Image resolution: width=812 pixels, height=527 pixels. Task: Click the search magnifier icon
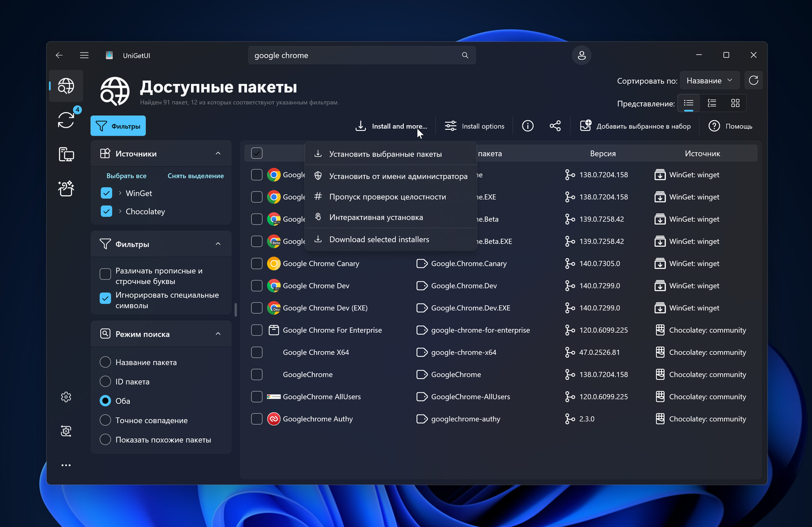pyautogui.click(x=465, y=55)
